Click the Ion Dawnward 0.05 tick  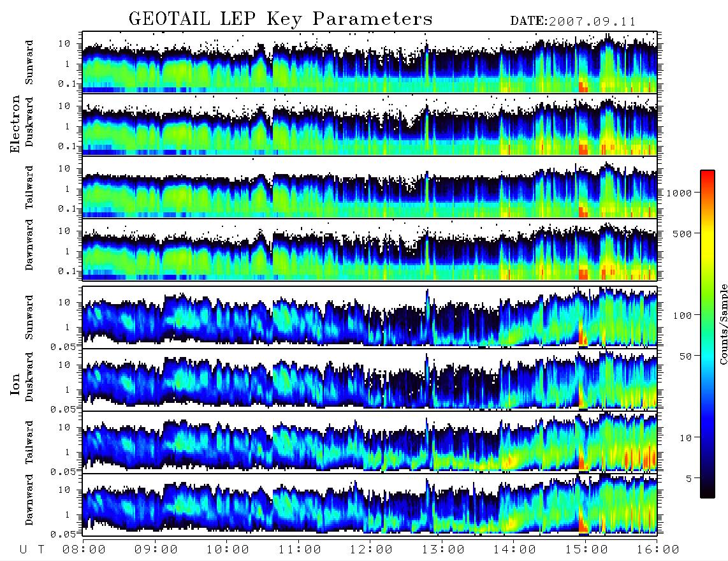click(x=63, y=534)
